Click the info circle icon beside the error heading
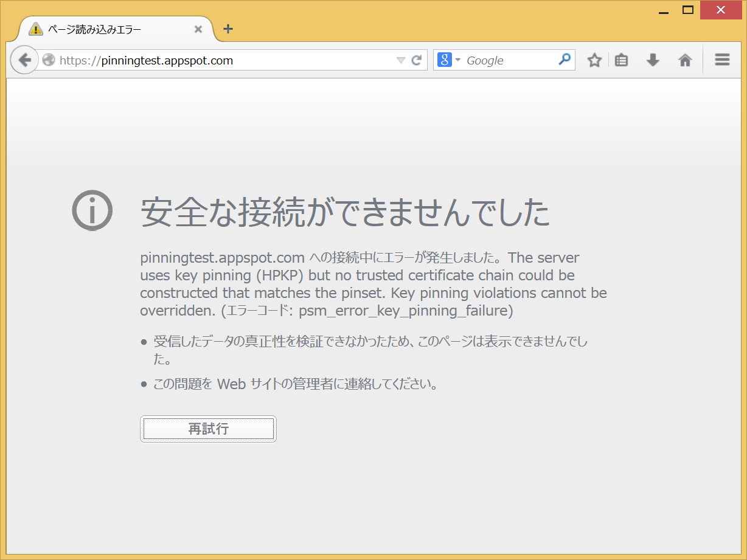This screenshot has width=747, height=560. 92,210
